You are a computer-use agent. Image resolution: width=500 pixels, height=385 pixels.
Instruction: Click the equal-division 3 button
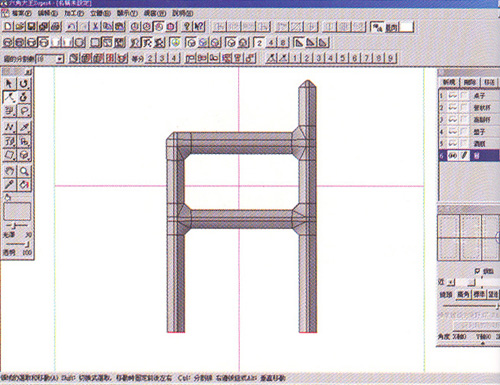pyautogui.click(x=162, y=59)
